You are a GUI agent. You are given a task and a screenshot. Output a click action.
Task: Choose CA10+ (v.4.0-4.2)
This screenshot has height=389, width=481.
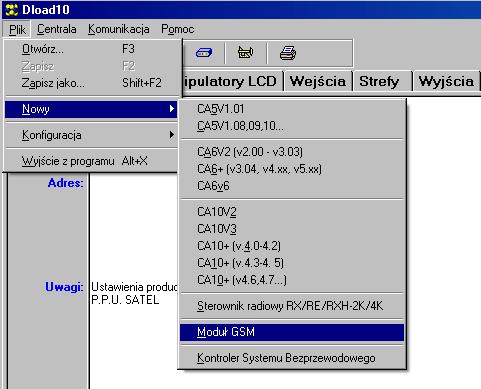(x=292, y=246)
